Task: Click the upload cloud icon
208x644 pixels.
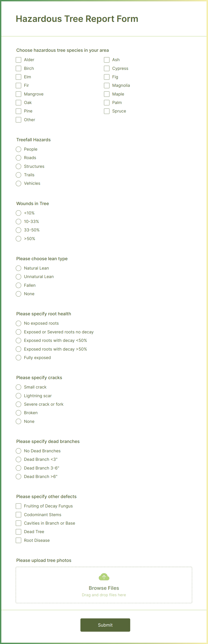Action: coord(104,577)
